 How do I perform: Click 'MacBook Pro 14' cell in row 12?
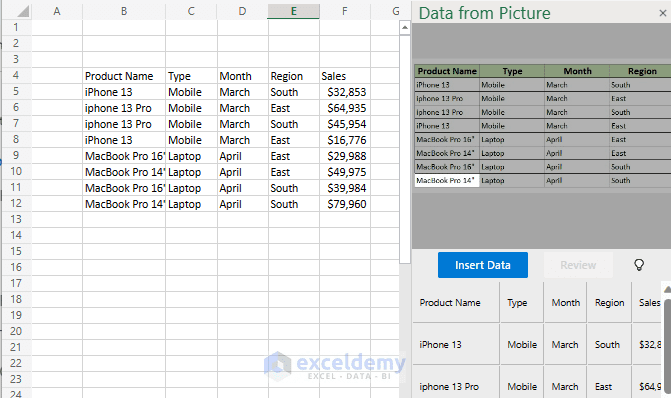(x=124, y=204)
